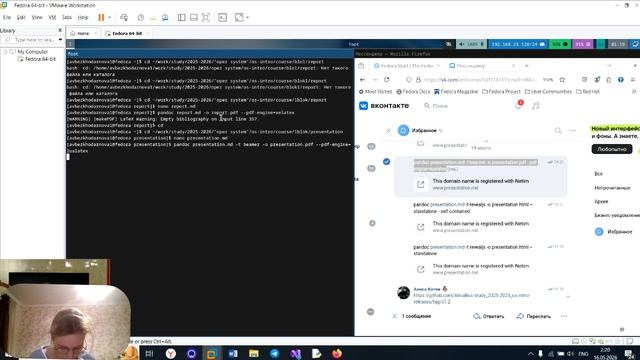Image resolution: width=640 pixels, height=360 pixels.
Task: Open the github link from Алиса
Action: (471, 298)
